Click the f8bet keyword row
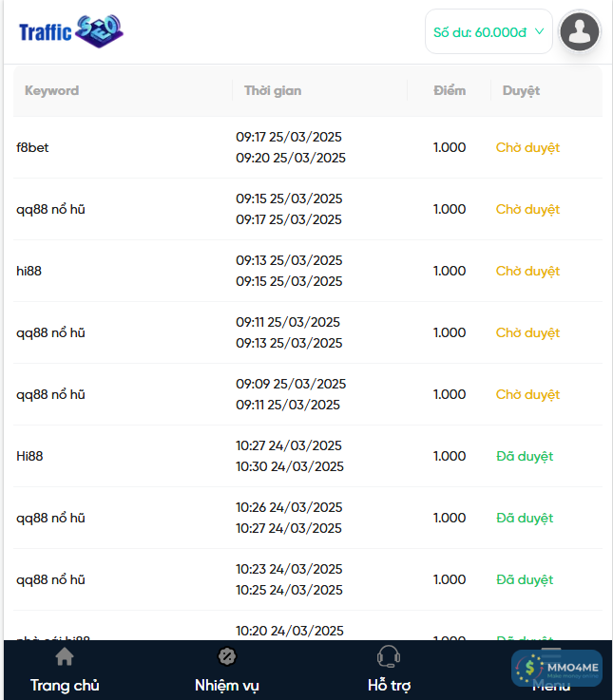 32,147
